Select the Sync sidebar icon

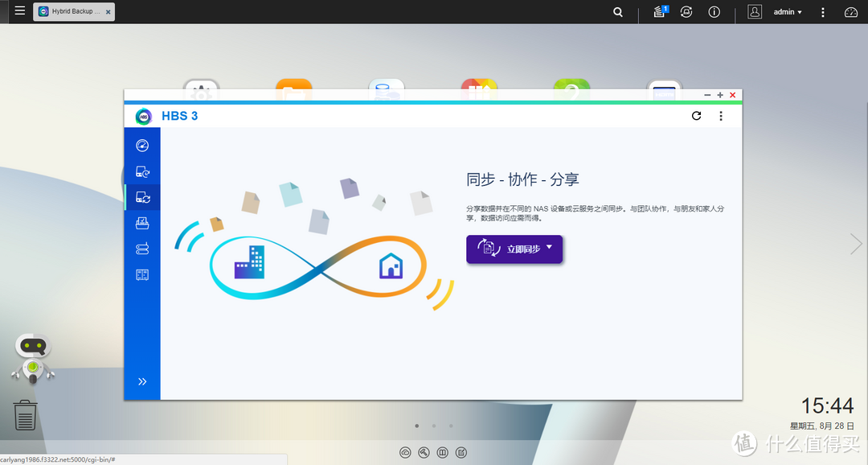tap(142, 197)
